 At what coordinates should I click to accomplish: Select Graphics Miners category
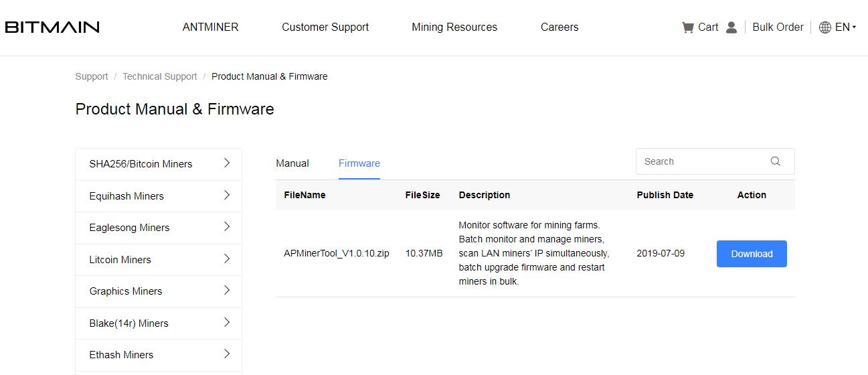pyautogui.click(x=159, y=291)
